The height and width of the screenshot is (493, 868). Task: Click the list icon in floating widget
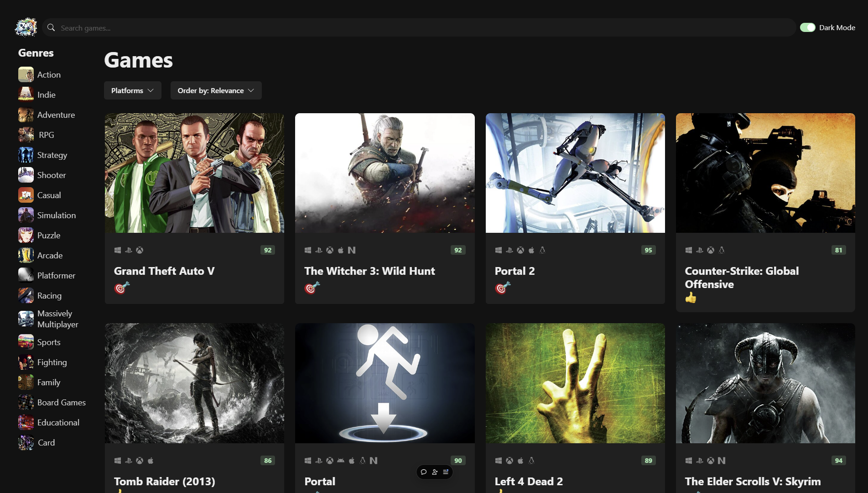(446, 472)
